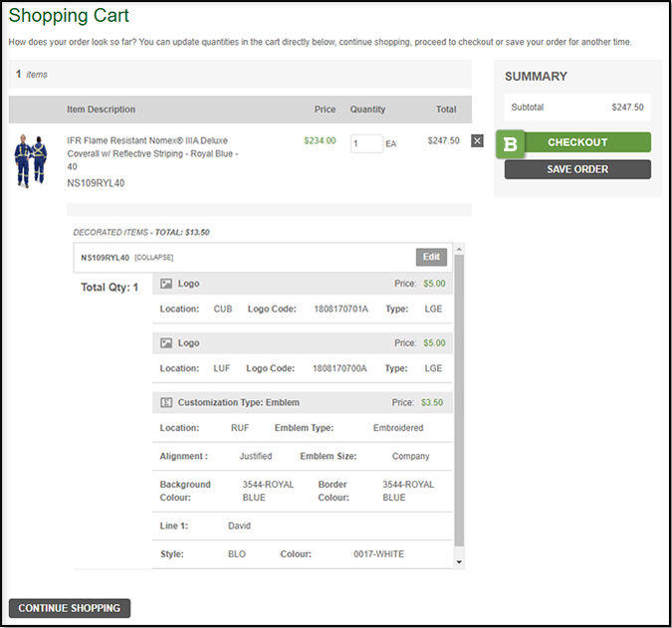Click the image icon on the CUB Logo row
Viewport: 672px width, 628px height.
pyautogui.click(x=167, y=284)
